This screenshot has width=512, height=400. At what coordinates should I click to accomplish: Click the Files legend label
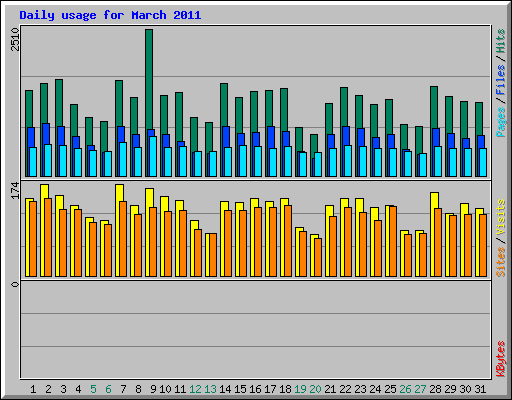click(x=501, y=80)
